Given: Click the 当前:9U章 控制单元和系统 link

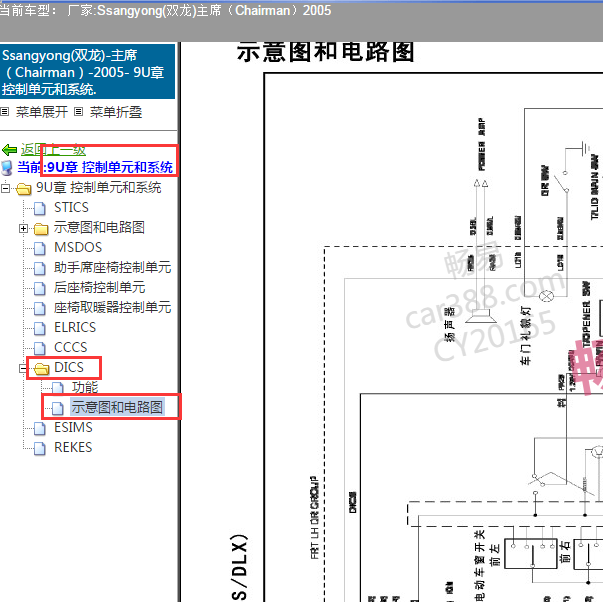Looking at the screenshot, I should click(x=95, y=167).
